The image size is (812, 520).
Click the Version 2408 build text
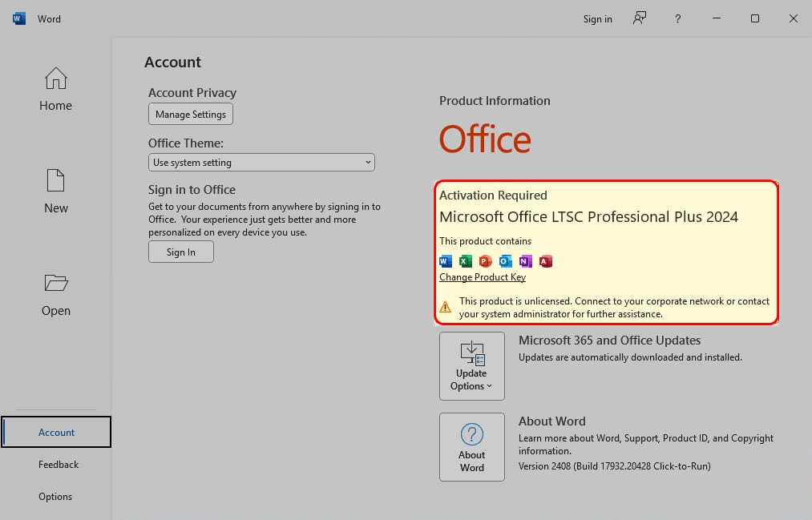pos(615,466)
